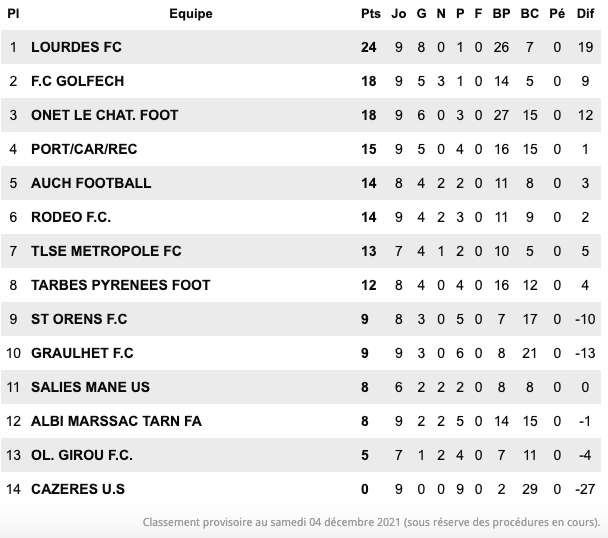Select the Dif column header
This screenshot has width=608, height=538.
click(587, 14)
